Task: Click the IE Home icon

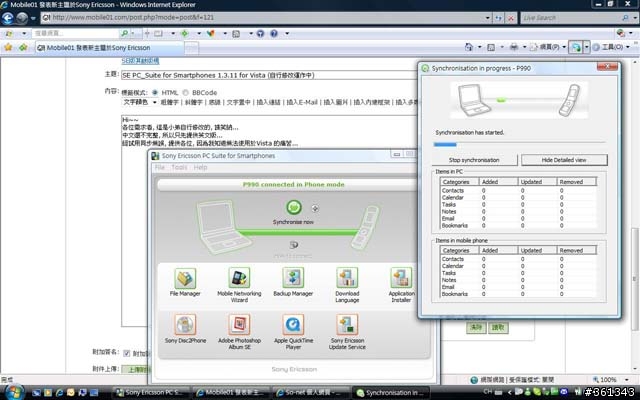Action: 469,47
